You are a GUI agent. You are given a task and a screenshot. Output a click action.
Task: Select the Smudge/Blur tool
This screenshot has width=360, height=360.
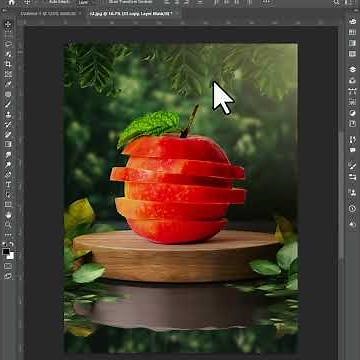(8, 154)
